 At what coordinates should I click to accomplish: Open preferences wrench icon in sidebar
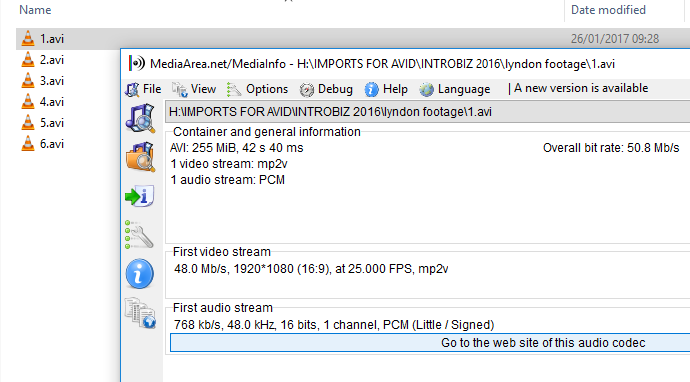coord(139,235)
